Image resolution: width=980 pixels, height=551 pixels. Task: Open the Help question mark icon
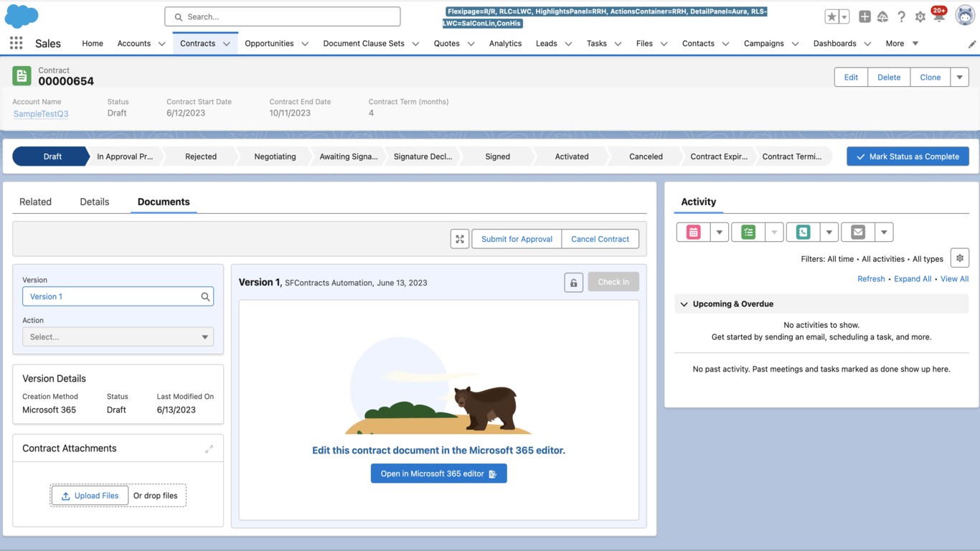pyautogui.click(x=902, y=17)
